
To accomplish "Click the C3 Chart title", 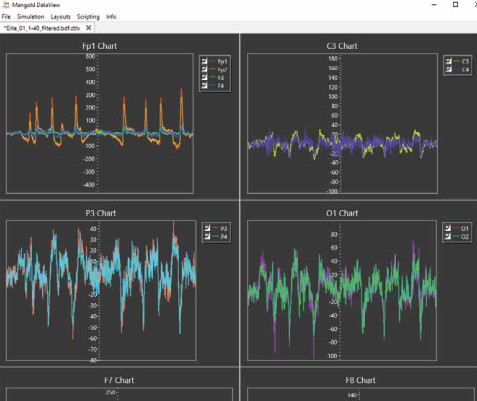I will [342, 46].
